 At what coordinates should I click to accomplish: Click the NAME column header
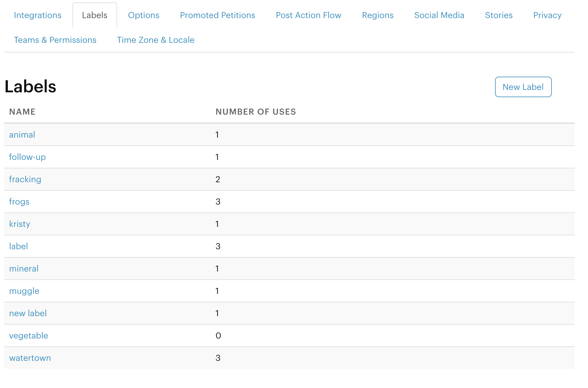click(x=22, y=112)
